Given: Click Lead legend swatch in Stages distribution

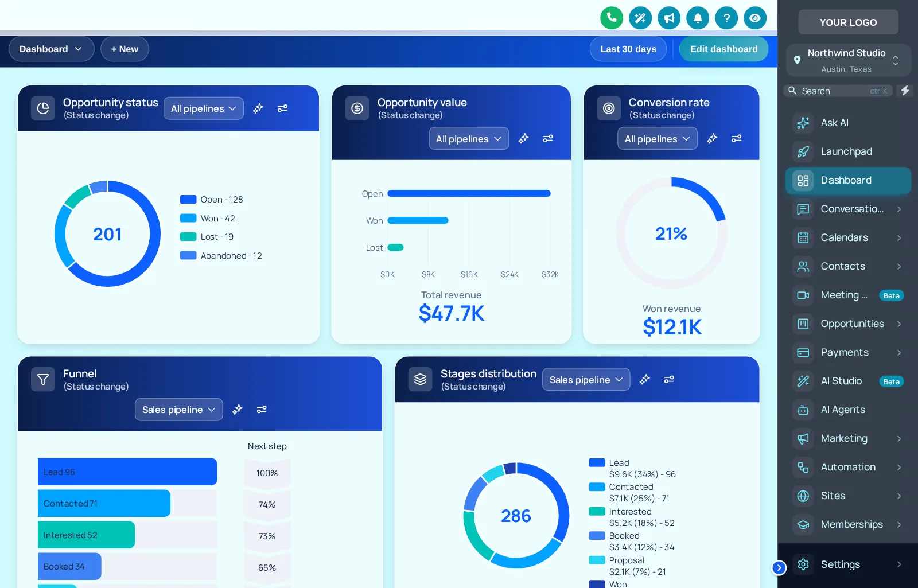Looking at the screenshot, I should [x=597, y=462].
